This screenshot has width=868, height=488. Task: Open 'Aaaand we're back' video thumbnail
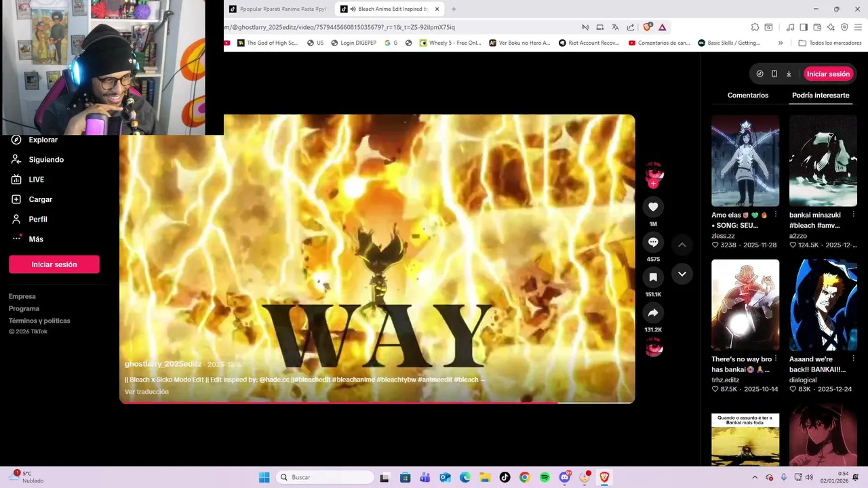click(x=823, y=305)
